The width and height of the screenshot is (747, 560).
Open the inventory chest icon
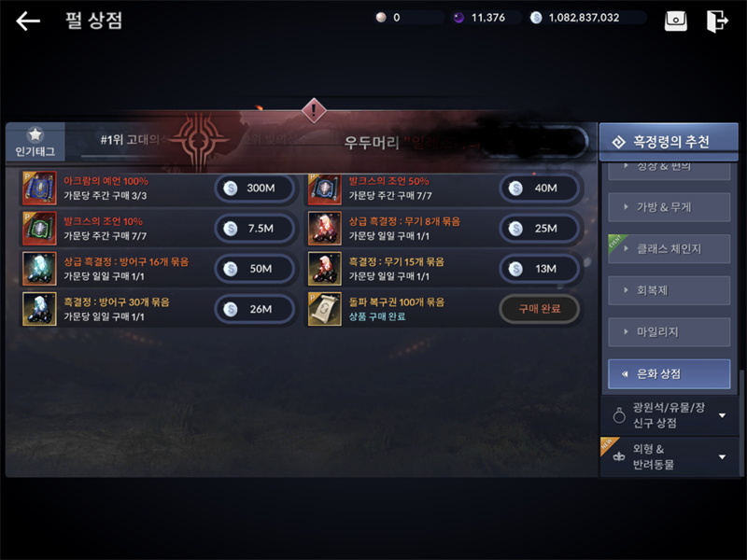(675, 21)
